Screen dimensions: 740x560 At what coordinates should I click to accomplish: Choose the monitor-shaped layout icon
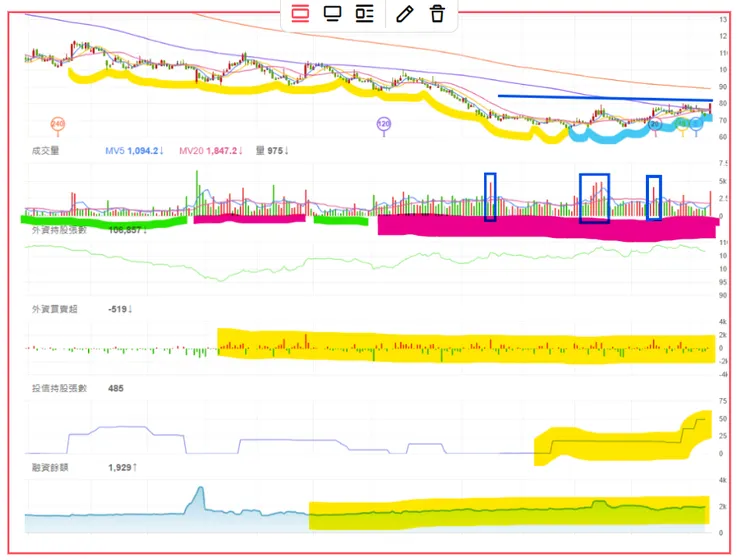(332, 13)
